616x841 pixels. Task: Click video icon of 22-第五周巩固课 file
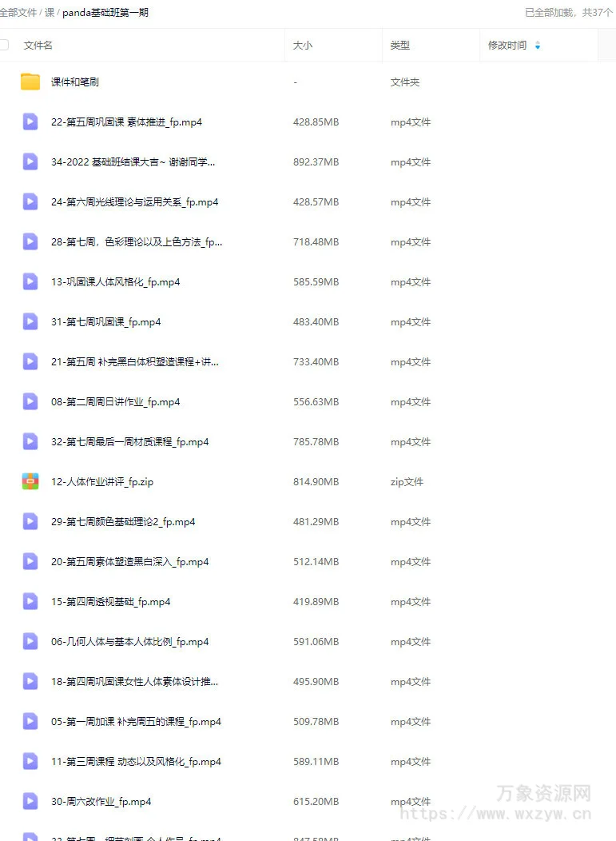[30, 122]
